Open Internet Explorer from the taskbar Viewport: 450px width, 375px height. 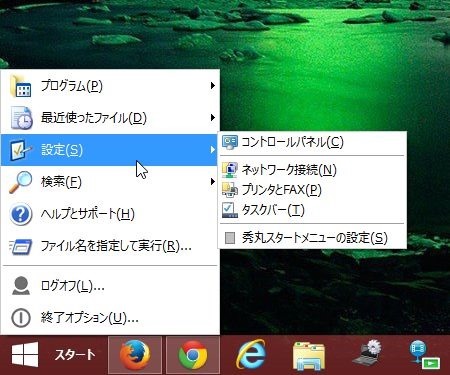[x=251, y=355]
